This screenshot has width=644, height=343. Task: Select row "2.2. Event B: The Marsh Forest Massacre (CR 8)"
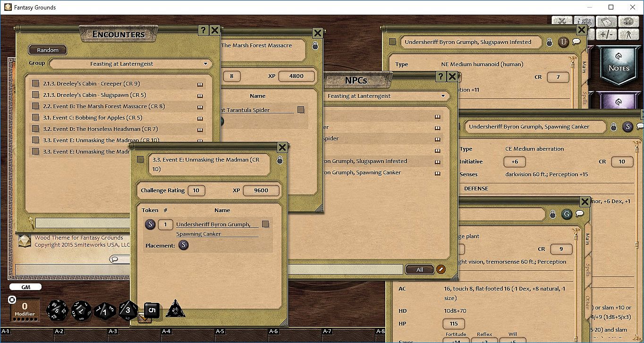118,106
